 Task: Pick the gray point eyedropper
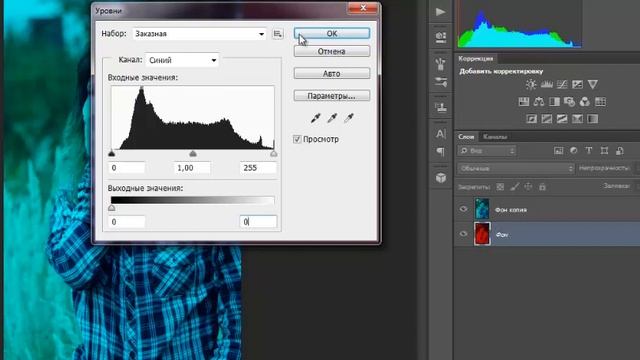332,118
